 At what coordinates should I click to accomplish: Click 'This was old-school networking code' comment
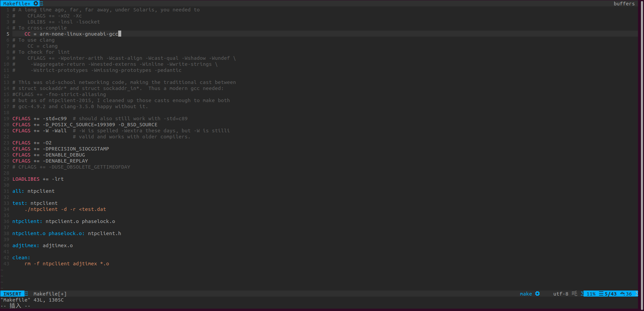point(124,82)
